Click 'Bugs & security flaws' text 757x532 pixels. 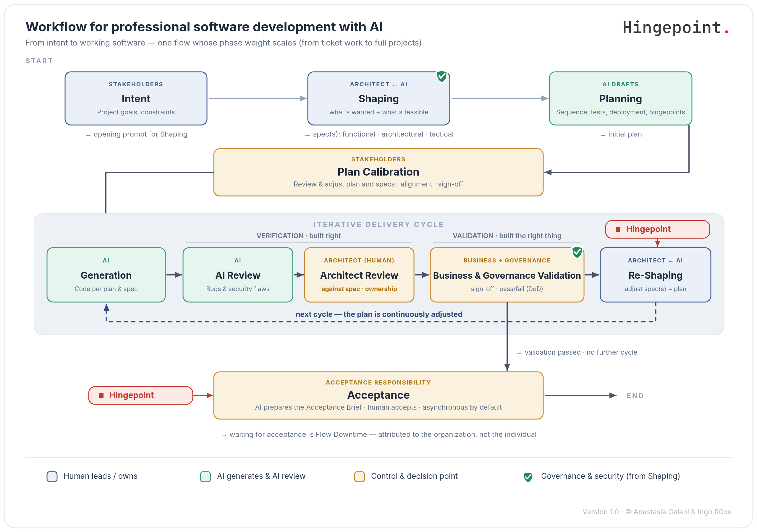[238, 289]
